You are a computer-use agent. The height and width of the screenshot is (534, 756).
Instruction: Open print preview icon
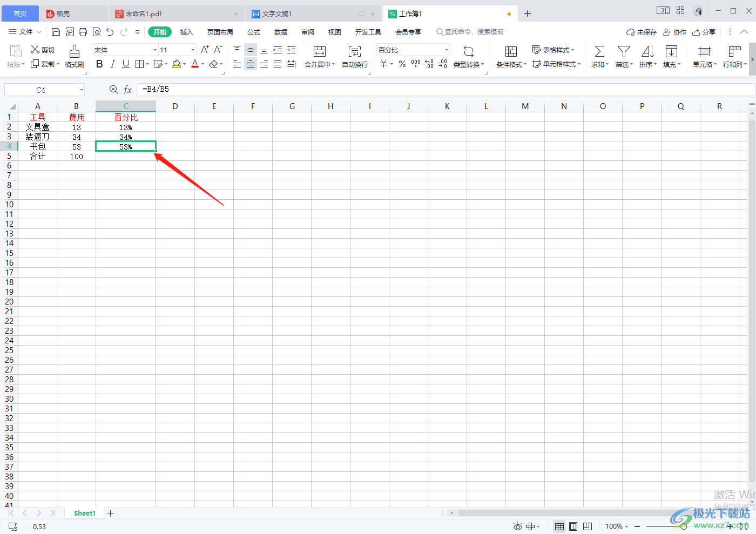[97, 32]
